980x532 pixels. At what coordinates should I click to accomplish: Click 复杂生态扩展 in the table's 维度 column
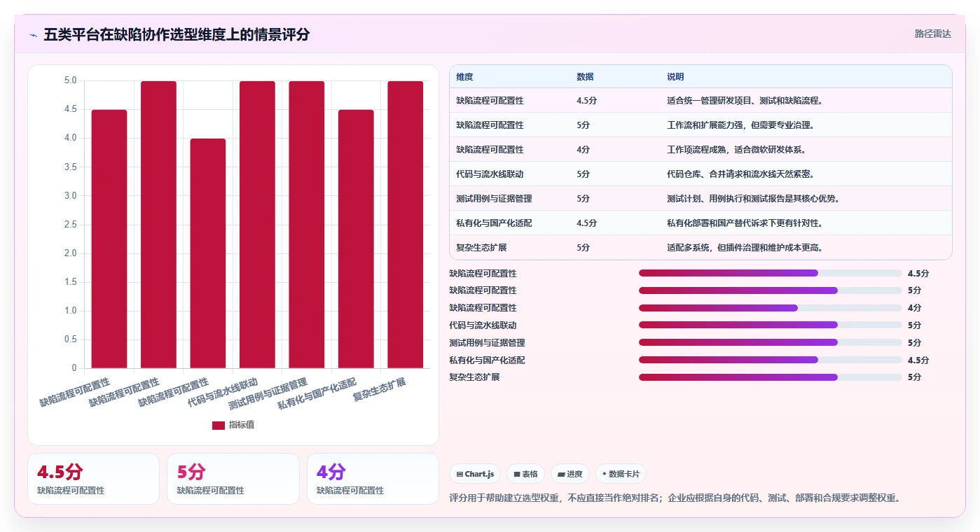tap(481, 248)
